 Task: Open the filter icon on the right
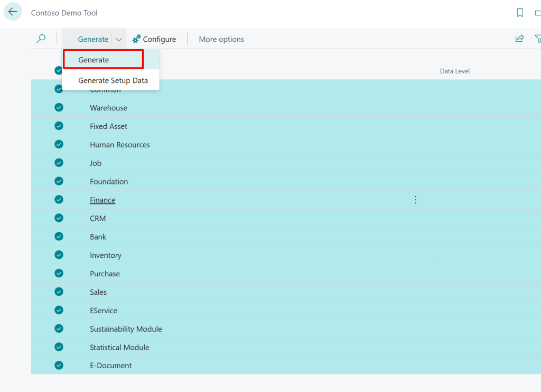538,38
